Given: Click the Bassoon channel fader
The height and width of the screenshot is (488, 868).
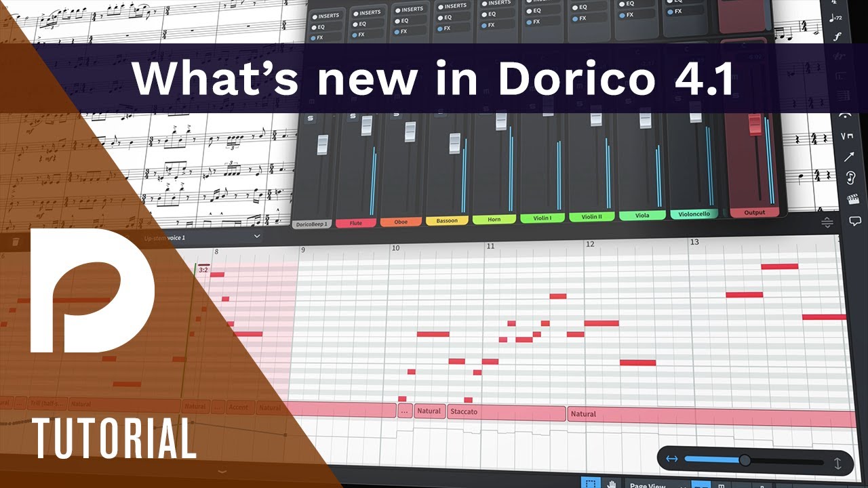Looking at the screenshot, I should point(454,144).
